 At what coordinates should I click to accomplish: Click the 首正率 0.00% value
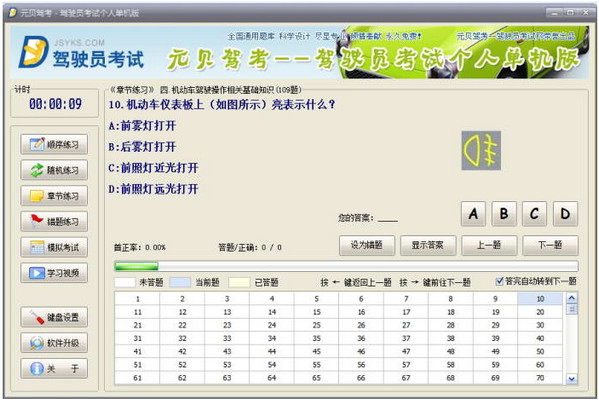click(x=155, y=248)
